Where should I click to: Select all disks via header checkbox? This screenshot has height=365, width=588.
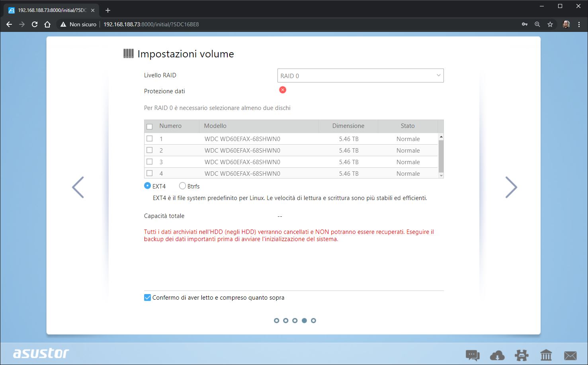coord(150,126)
